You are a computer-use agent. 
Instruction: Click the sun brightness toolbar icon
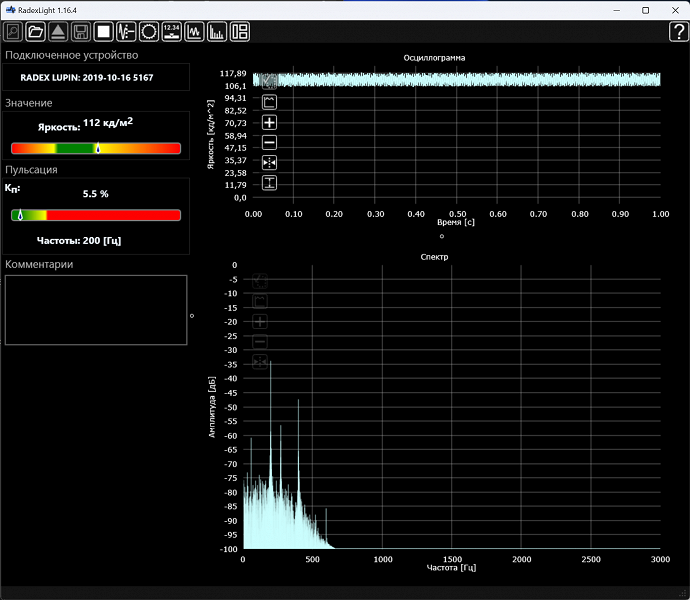(x=149, y=32)
